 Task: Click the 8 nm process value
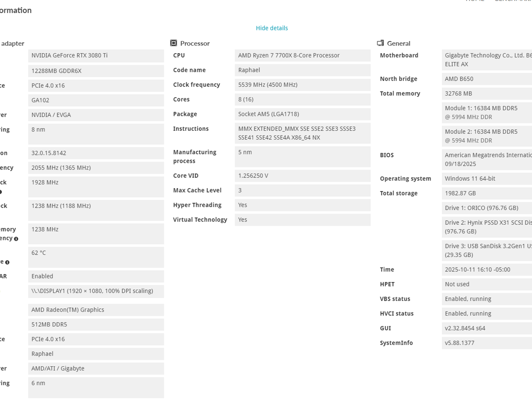tap(96, 134)
